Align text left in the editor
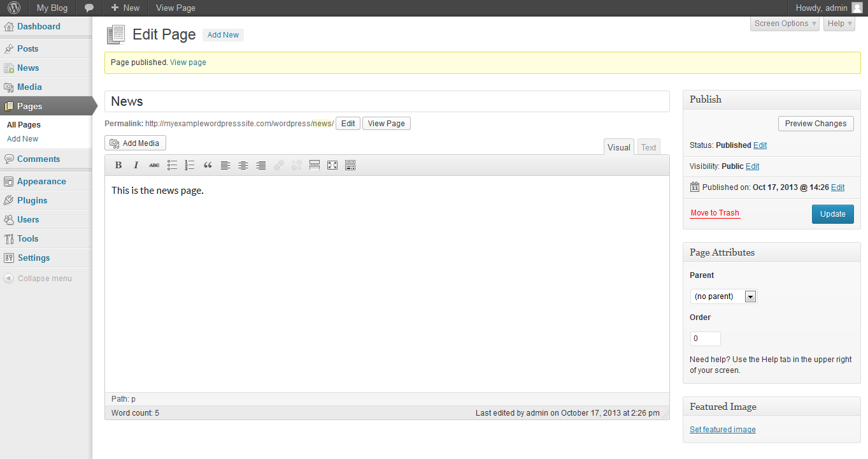 [225, 165]
